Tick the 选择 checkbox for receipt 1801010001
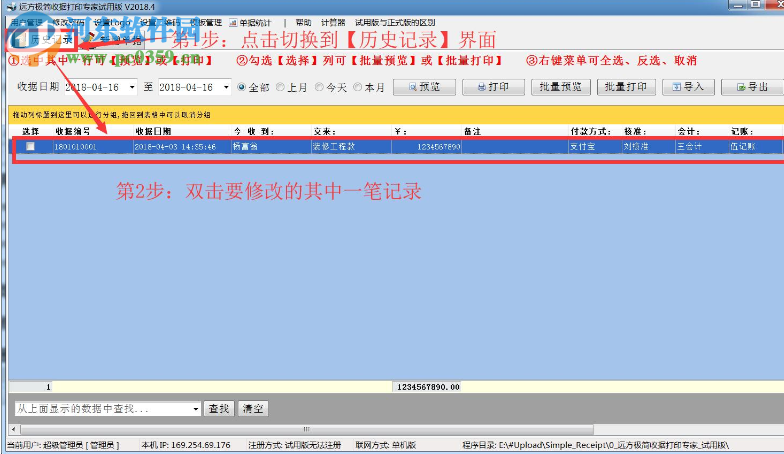The height and width of the screenshot is (454, 784). point(30,146)
